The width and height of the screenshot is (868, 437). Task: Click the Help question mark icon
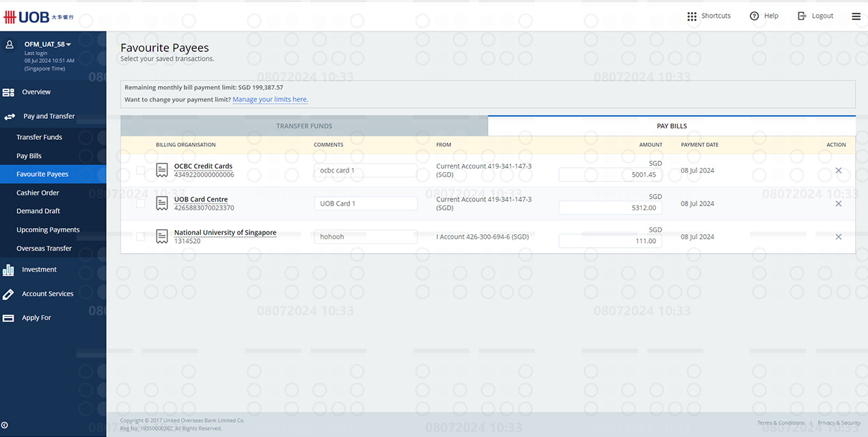click(x=755, y=16)
